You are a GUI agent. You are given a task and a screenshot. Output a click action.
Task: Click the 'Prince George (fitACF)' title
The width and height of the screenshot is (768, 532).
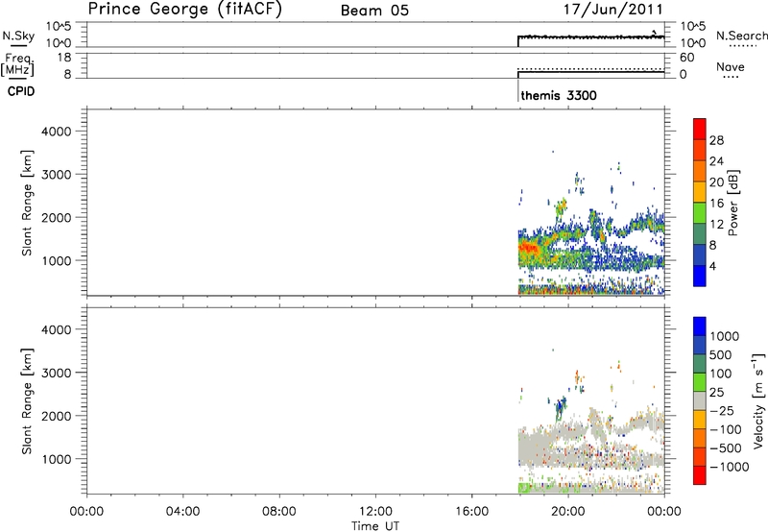pyautogui.click(x=184, y=10)
